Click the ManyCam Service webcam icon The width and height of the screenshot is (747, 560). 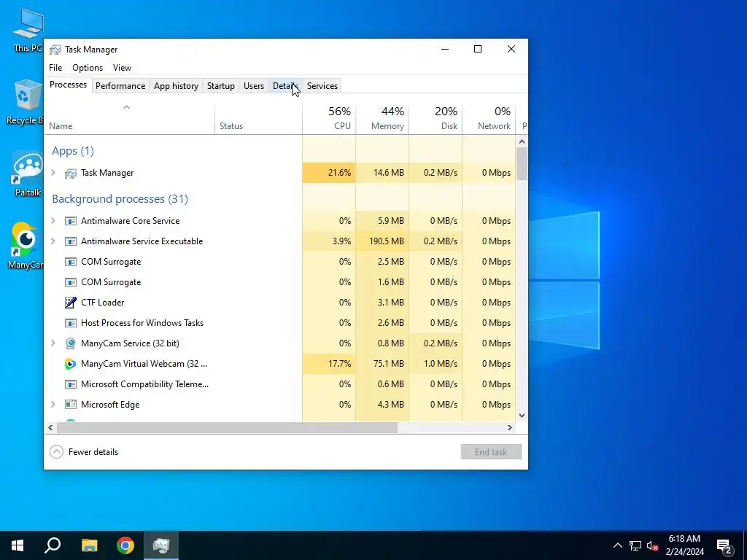click(71, 343)
